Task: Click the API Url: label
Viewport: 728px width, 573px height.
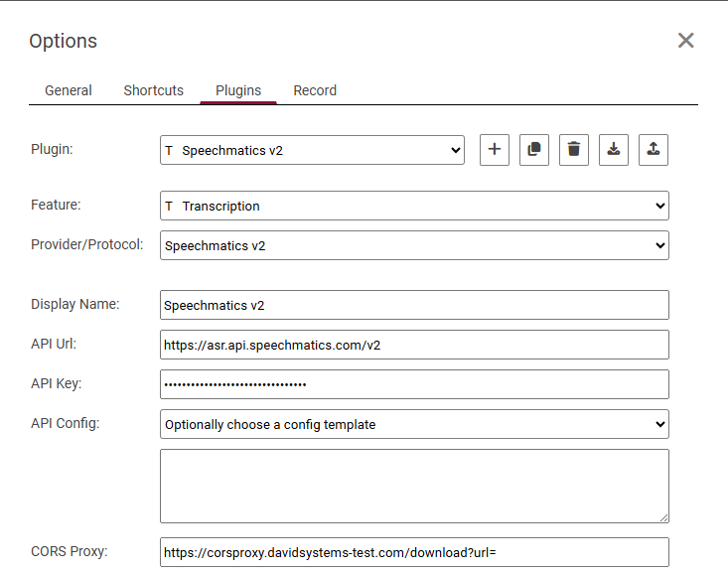Action: pos(54,344)
